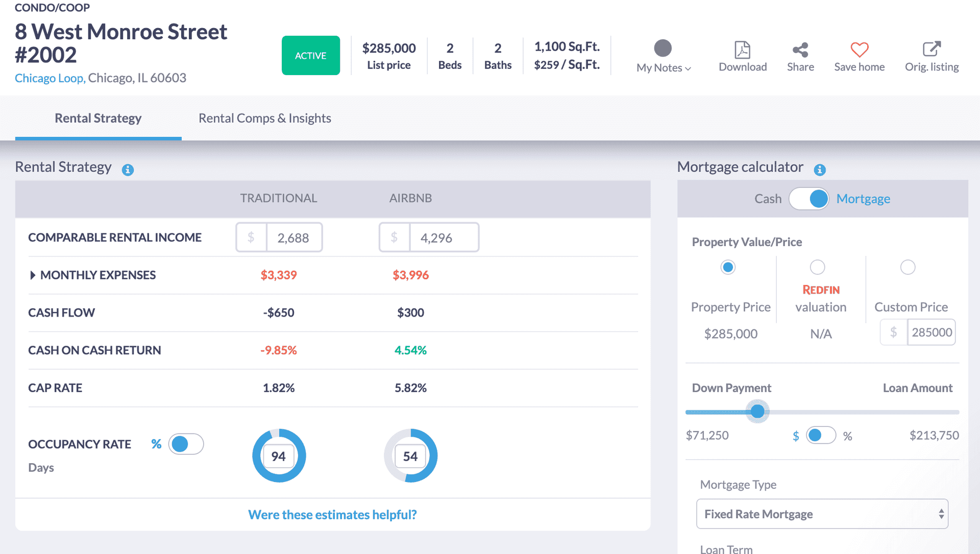
Task: Open the Orig. listing external link icon
Action: coord(932,49)
